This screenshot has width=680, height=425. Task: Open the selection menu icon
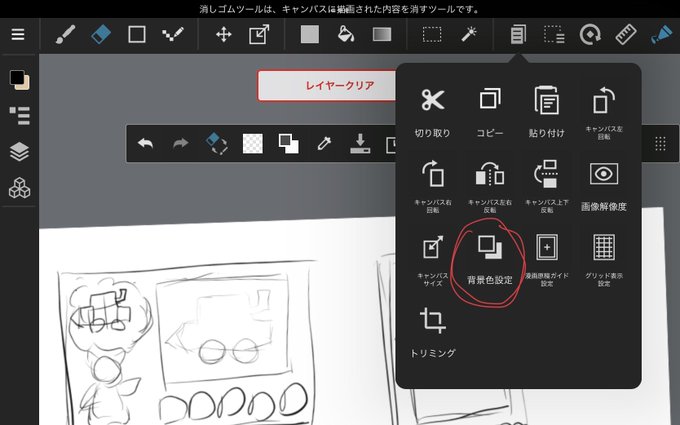tap(554, 34)
